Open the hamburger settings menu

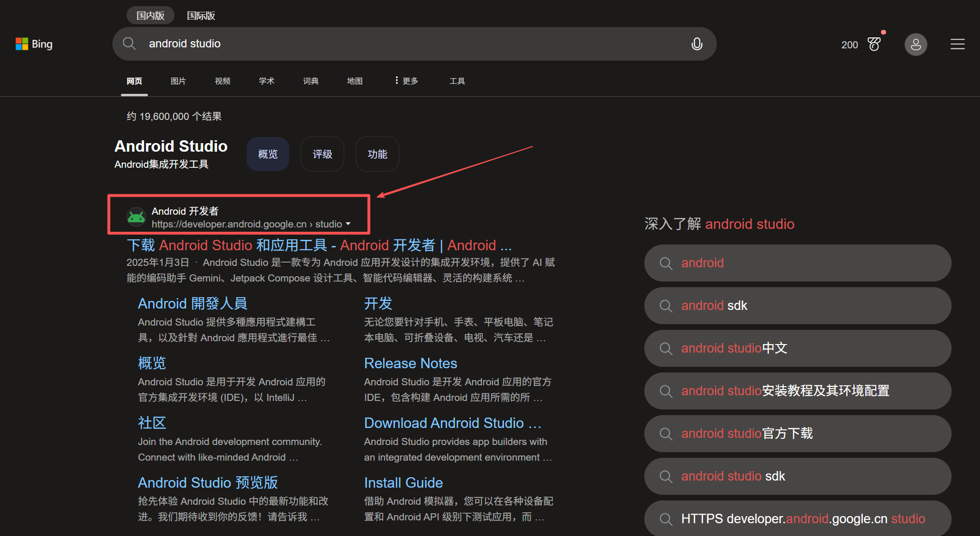point(957,44)
